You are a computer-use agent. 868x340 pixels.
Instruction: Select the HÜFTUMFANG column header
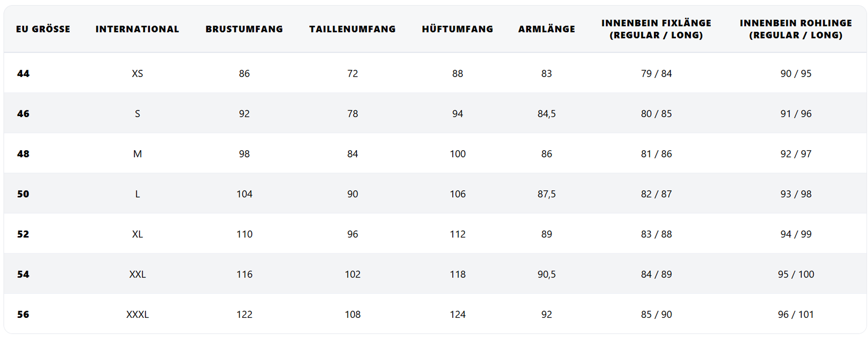457,29
